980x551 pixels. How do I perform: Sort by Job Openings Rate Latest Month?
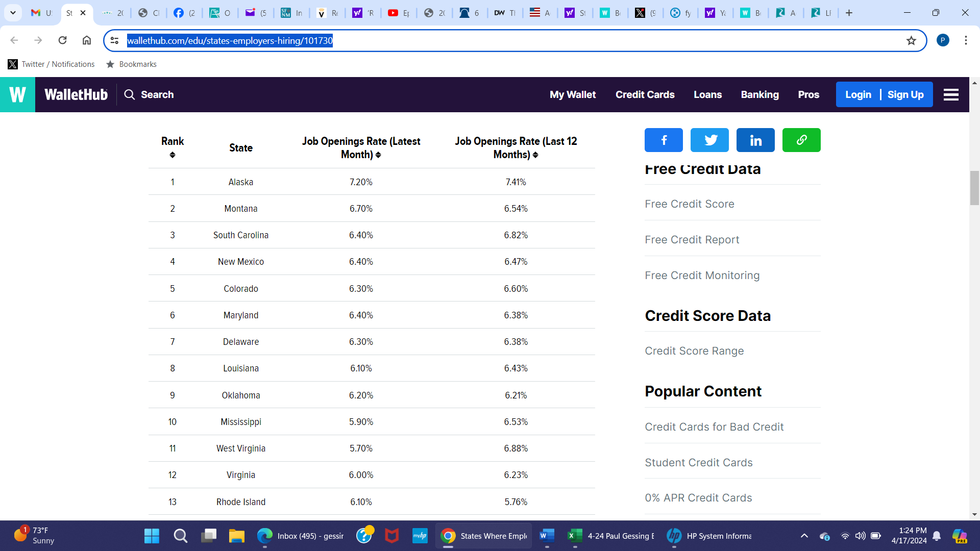pos(378,155)
